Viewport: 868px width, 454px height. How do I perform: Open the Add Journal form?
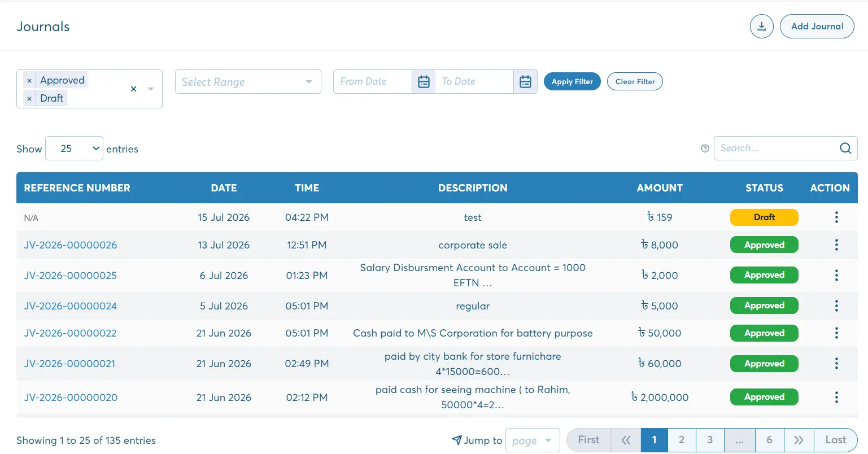tap(817, 27)
